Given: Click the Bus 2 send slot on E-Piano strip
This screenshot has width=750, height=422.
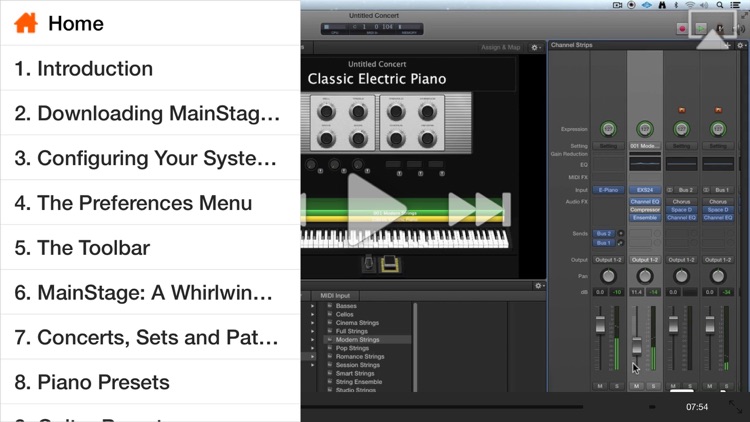Looking at the screenshot, I should point(604,233).
